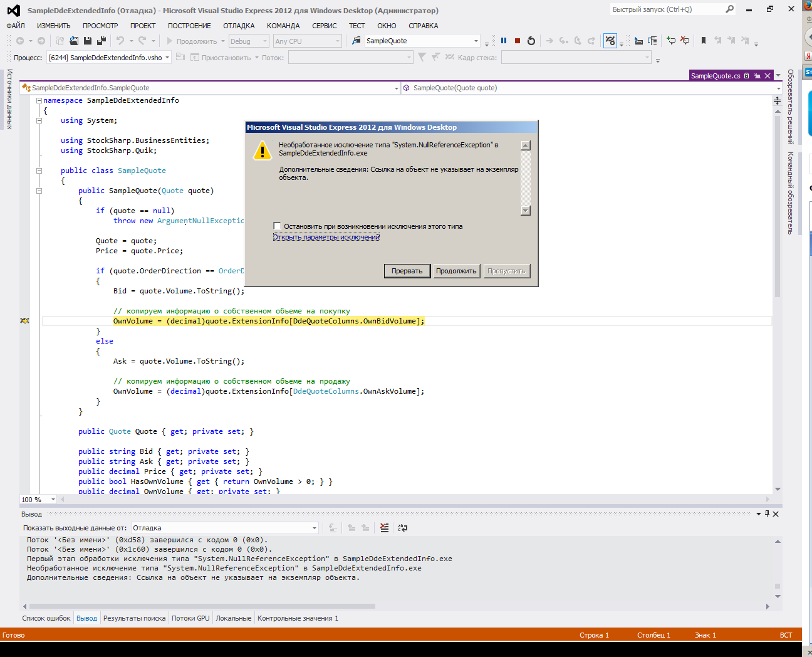Pause debugging with the Break All icon
The height and width of the screenshot is (657, 812).
(504, 41)
